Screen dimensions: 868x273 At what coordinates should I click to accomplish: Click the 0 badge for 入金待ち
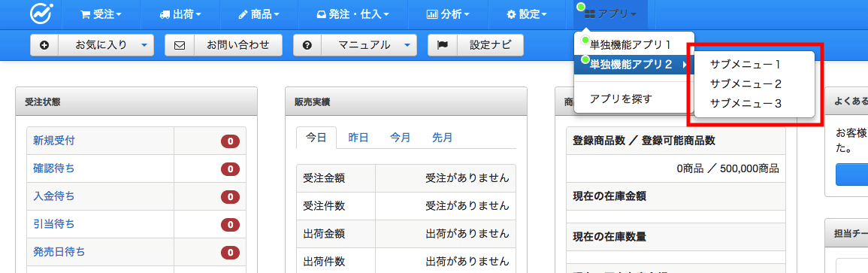[x=230, y=196]
